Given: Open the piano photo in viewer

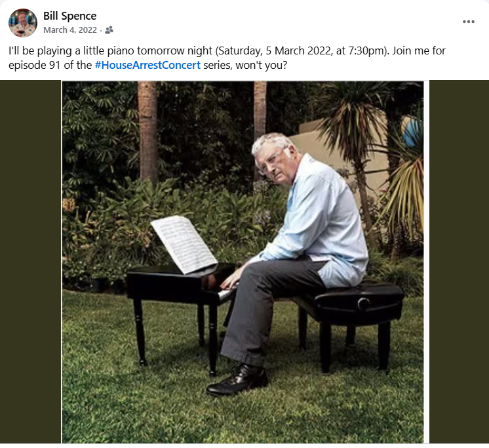Looking at the screenshot, I should 243,262.
